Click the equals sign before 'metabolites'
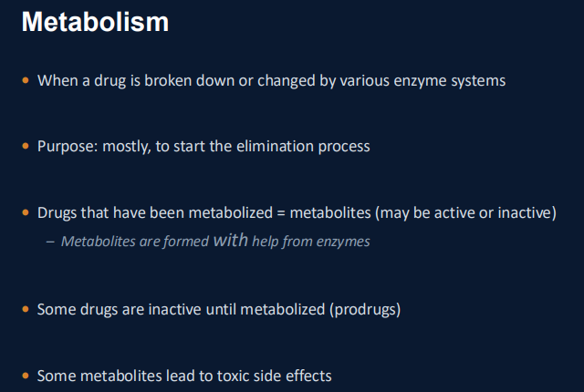 pos(281,213)
